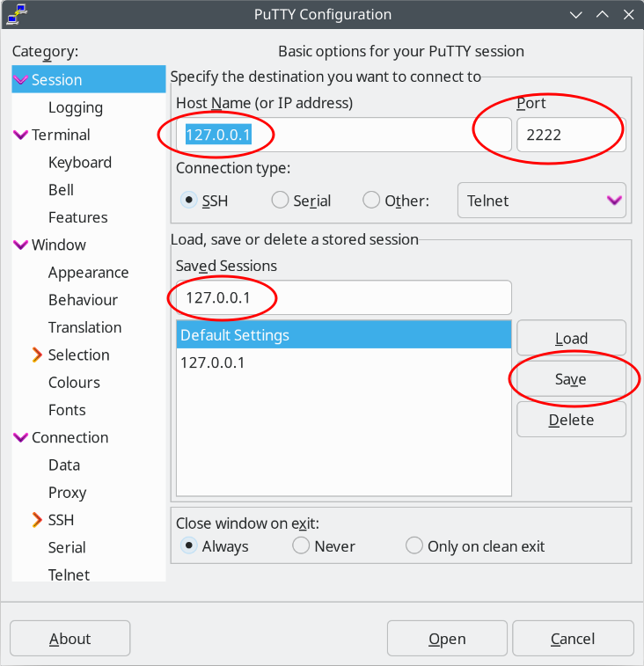Open the Telnet protocol dropdown

click(541, 200)
